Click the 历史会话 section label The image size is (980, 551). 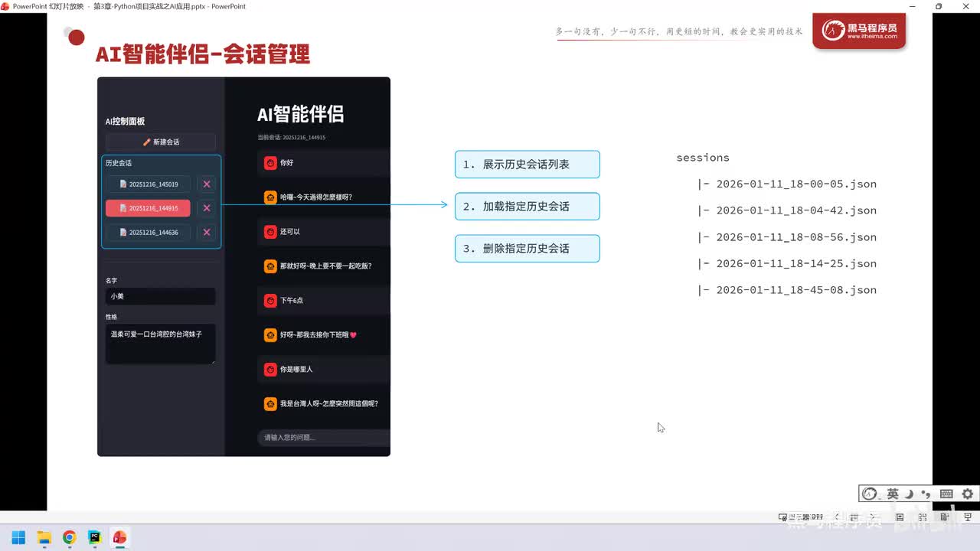[119, 163]
